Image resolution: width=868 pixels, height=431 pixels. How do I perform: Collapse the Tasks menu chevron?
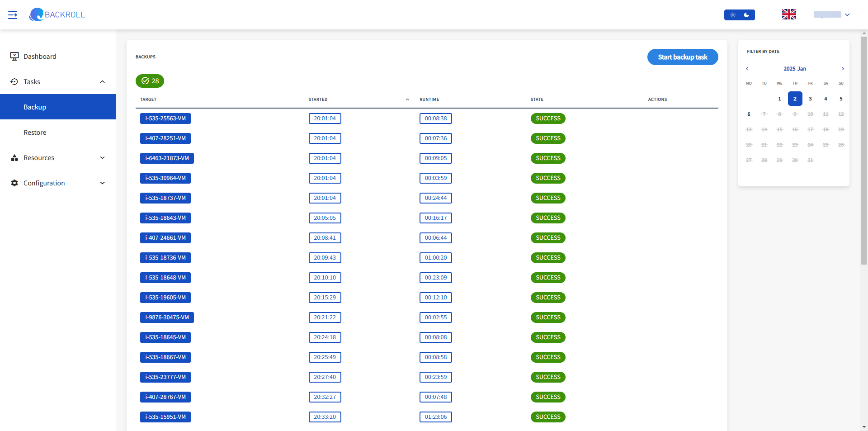tap(102, 81)
